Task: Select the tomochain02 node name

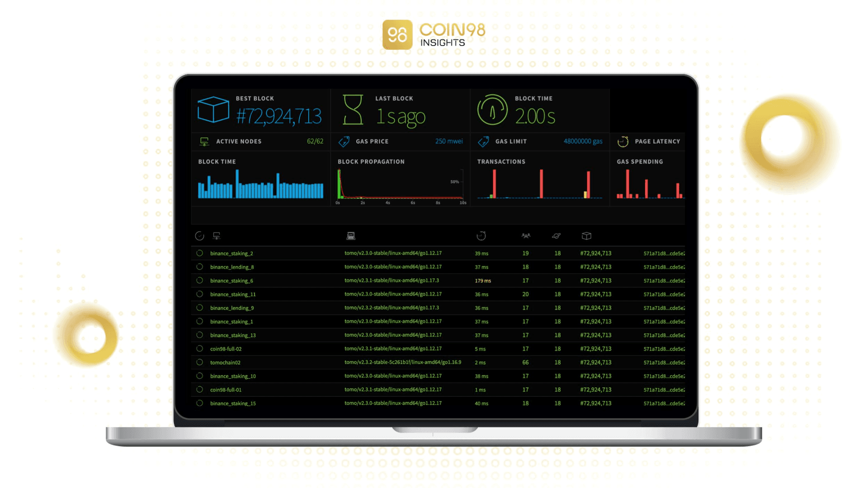Action: [x=225, y=362]
